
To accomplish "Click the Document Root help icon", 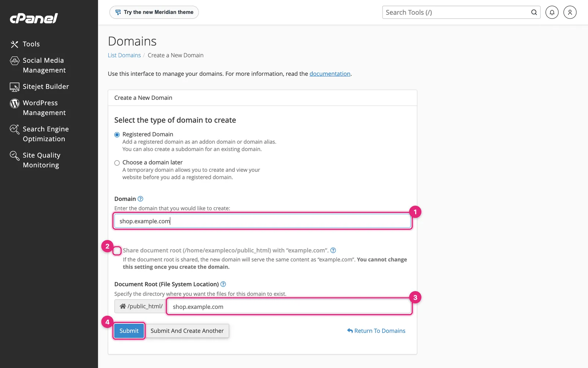I will [x=223, y=284].
